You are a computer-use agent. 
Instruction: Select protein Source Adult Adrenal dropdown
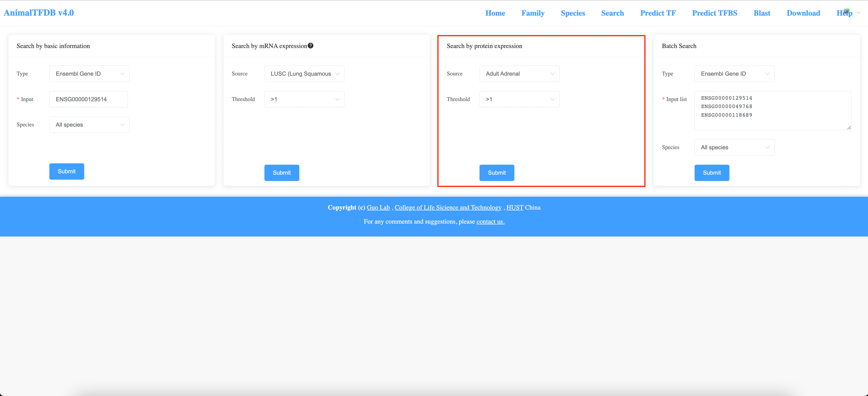[519, 74]
